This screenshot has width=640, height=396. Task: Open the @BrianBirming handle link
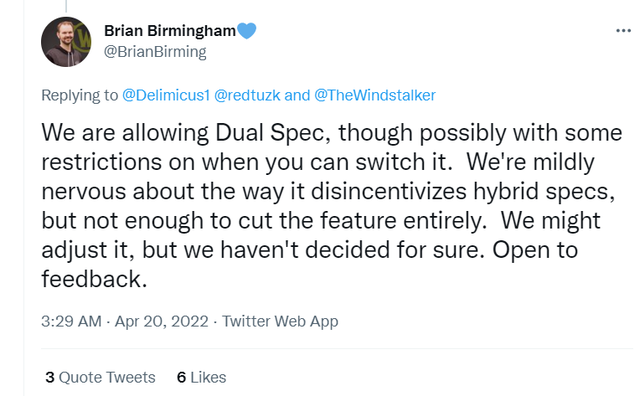coord(155,52)
